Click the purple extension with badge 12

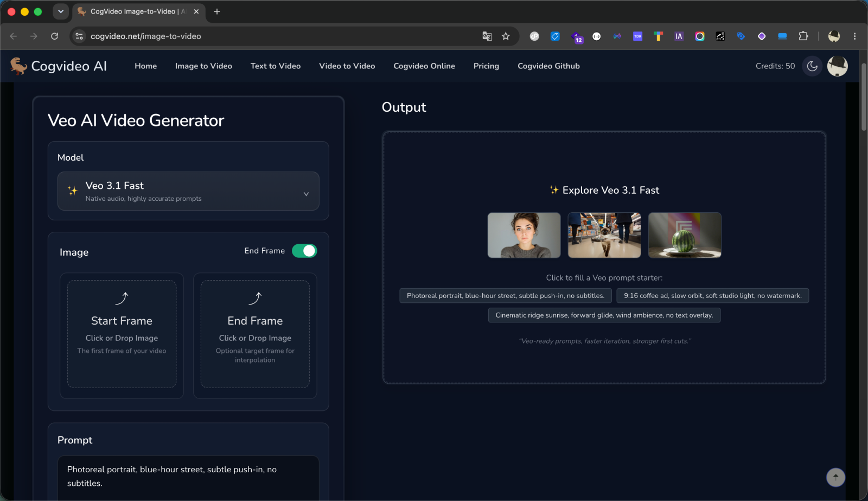tap(577, 37)
